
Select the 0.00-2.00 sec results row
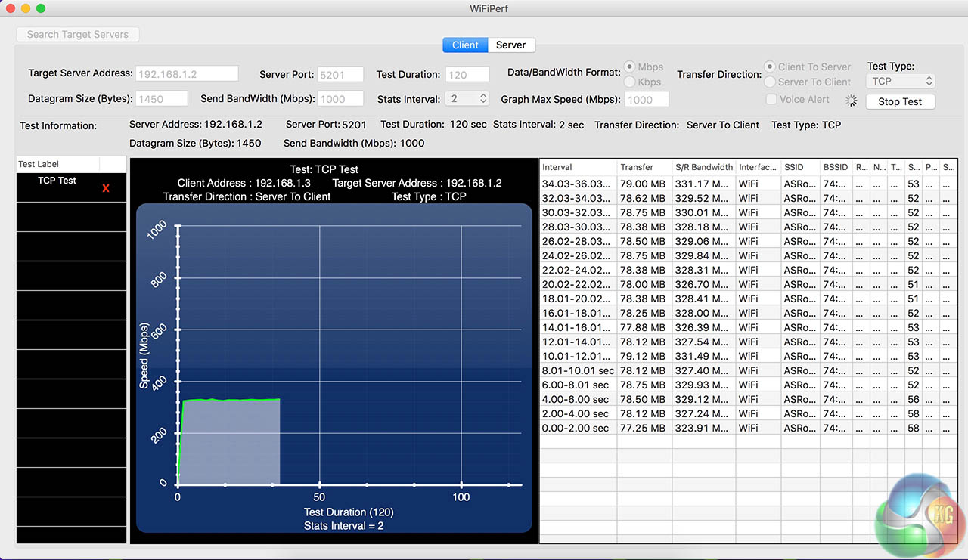pos(576,428)
